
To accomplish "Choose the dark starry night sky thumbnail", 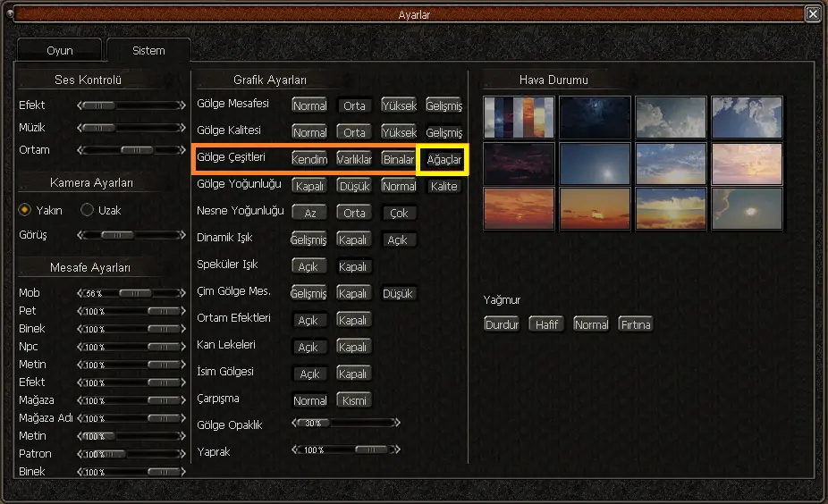I will [595, 118].
